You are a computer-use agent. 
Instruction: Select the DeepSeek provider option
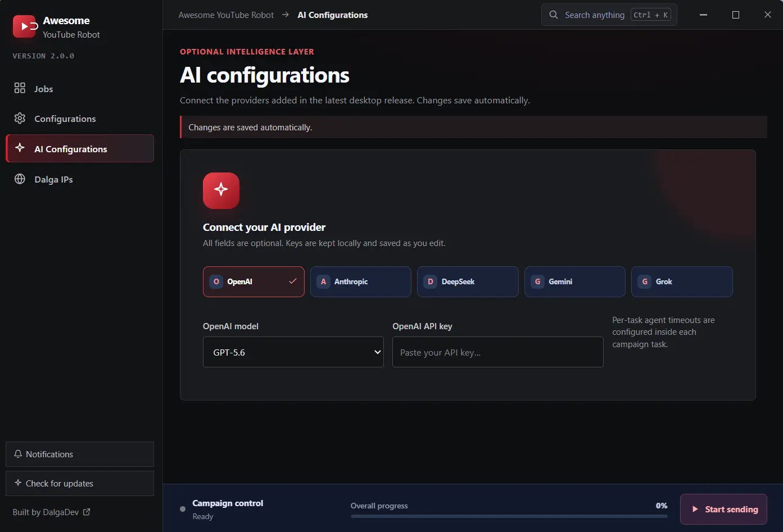[468, 281]
